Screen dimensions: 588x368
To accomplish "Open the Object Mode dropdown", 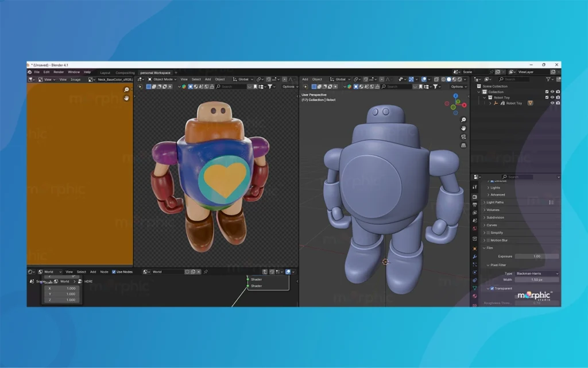I will 163,79.
